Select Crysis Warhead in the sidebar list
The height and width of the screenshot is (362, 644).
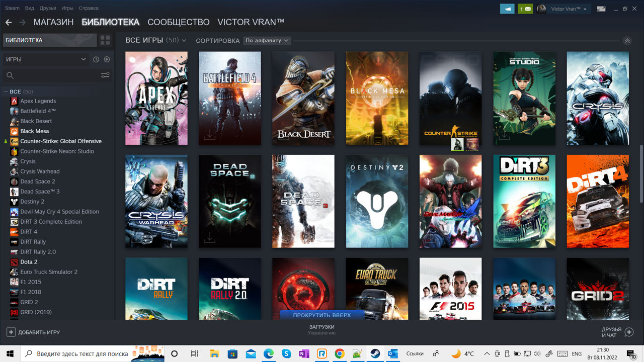tap(40, 171)
